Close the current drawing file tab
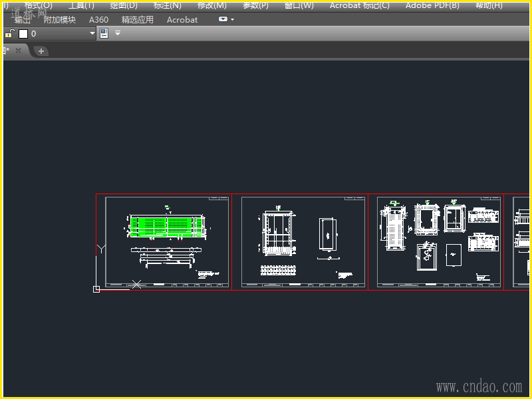532x399 pixels. click(x=19, y=51)
